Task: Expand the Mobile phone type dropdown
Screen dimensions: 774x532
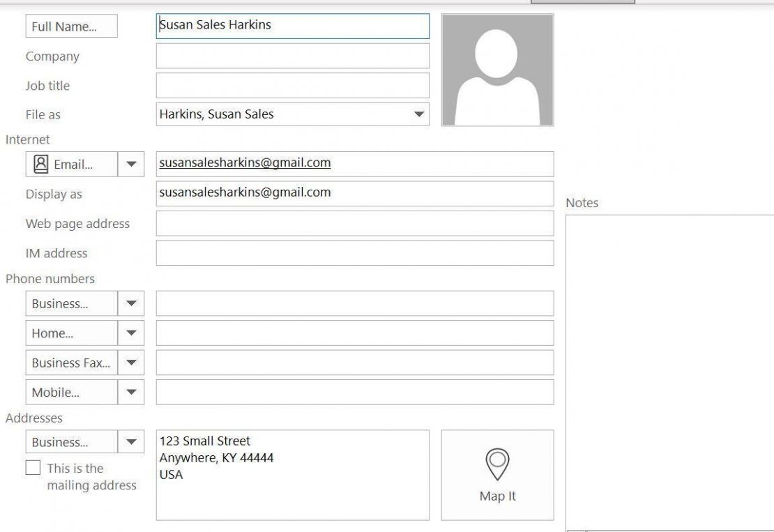Action: 132,392
